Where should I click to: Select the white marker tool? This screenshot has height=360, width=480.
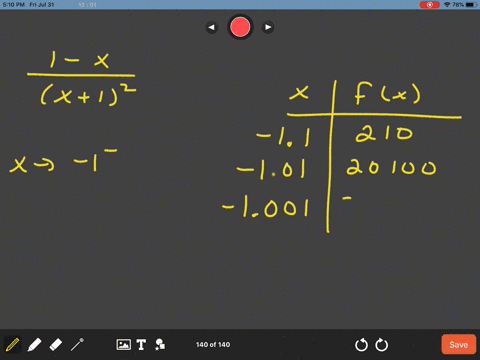pyautogui.click(x=34, y=344)
